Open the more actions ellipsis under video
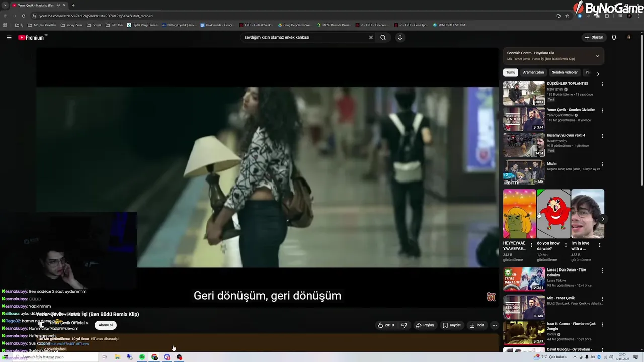644x362 pixels. click(494, 325)
